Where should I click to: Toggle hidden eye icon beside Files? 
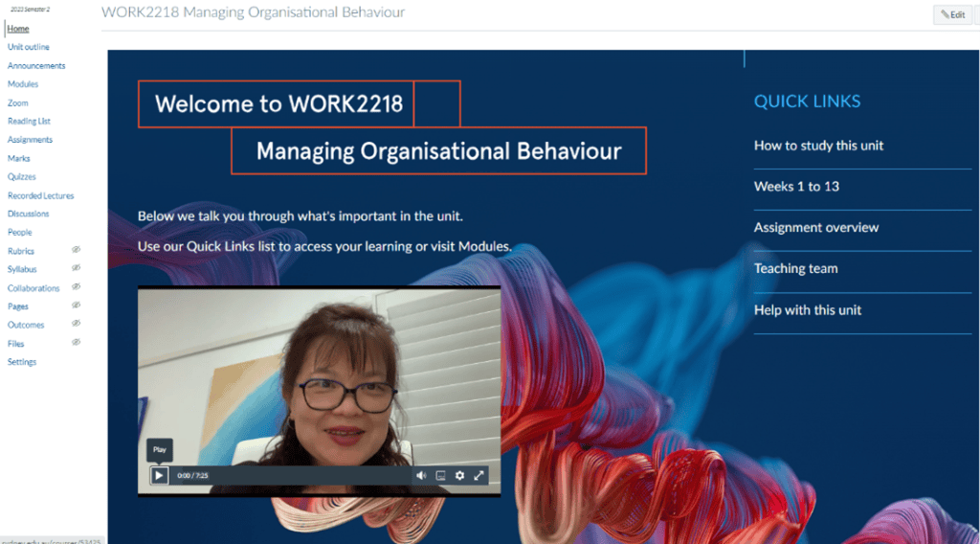pyautogui.click(x=76, y=342)
